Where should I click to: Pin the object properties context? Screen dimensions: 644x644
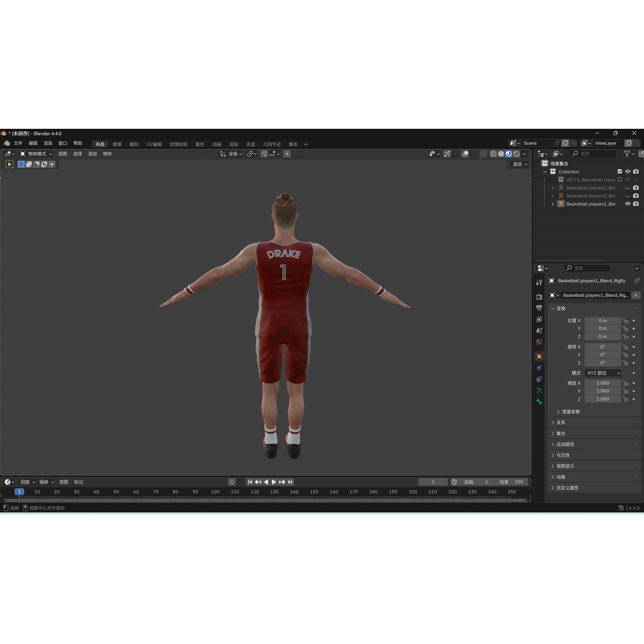coord(637,281)
